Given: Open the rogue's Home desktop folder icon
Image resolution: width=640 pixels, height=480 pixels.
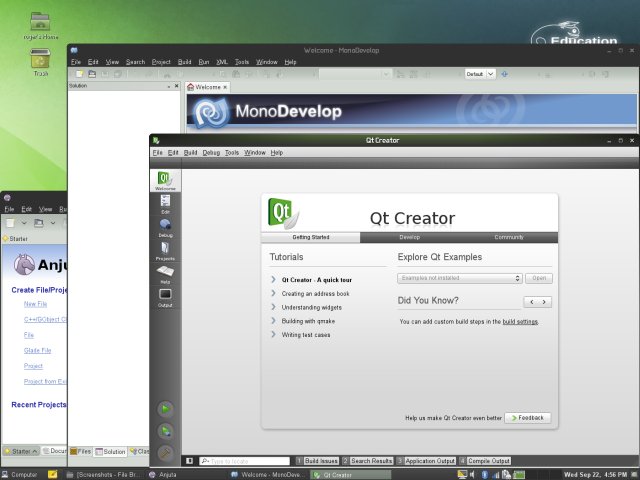Looking at the screenshot, I should click(x=40, y=26).
